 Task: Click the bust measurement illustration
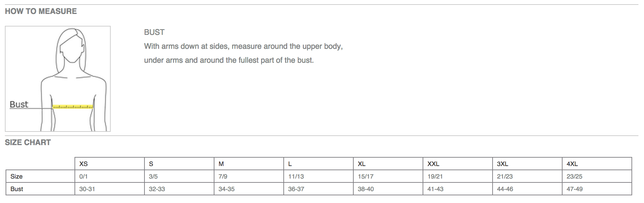pos(58,78)
